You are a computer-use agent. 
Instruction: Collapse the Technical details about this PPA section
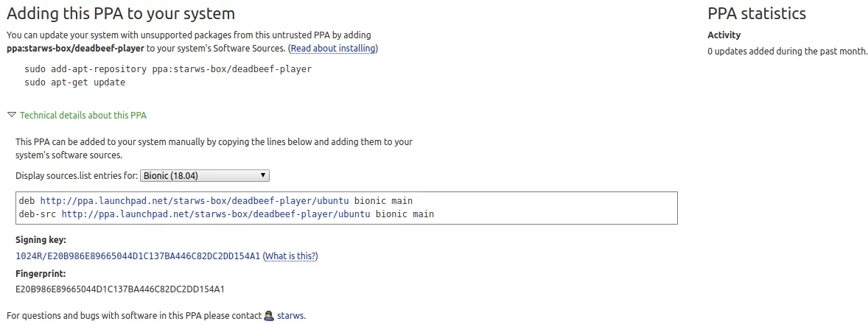pos(83,116)
